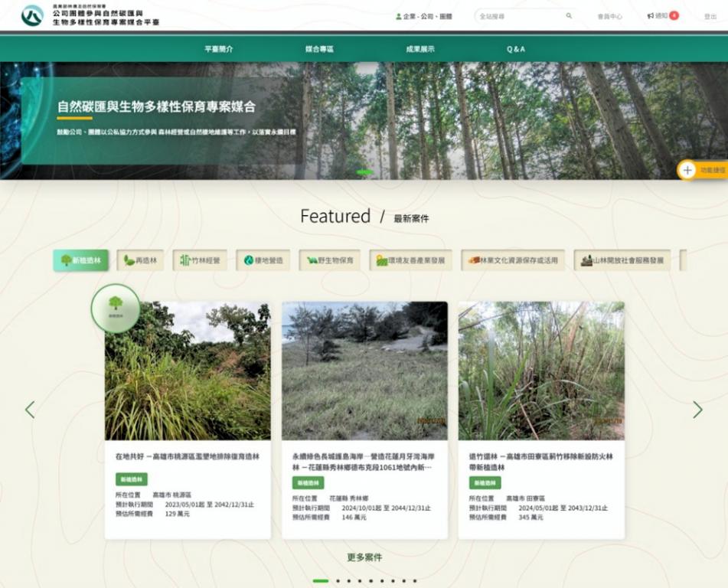Click the magnifier search icon
728x588 pixels.
(569, 16)
